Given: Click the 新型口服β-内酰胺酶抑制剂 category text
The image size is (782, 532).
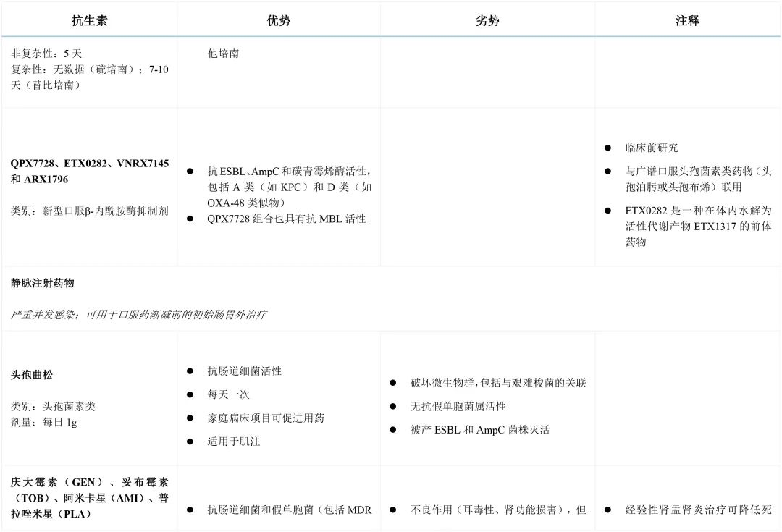Looking at the screenshot, I should pyautogui.click(x=90, y=211).
